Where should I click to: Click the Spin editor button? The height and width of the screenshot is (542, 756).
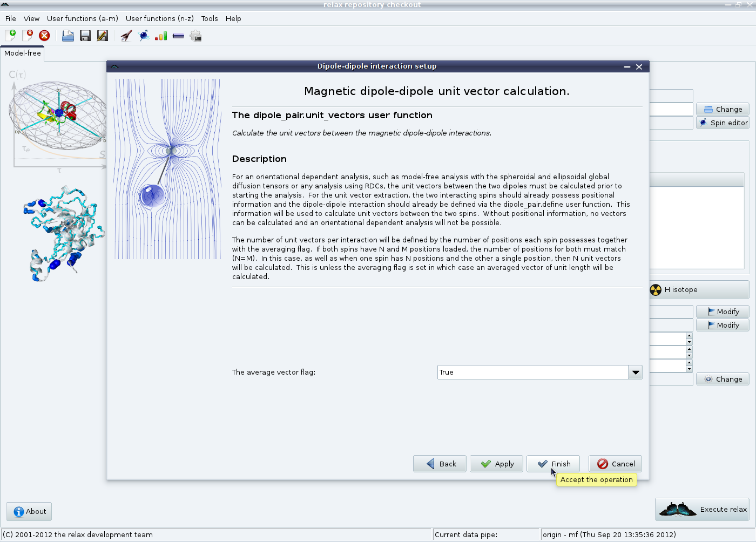723,123
